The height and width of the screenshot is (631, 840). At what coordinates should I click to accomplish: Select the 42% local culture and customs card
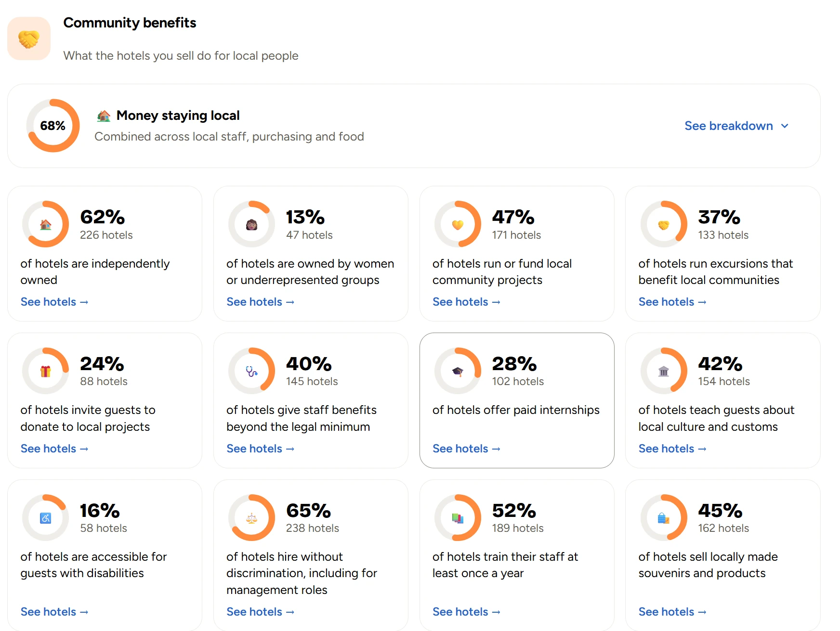[x=723, y=400]
